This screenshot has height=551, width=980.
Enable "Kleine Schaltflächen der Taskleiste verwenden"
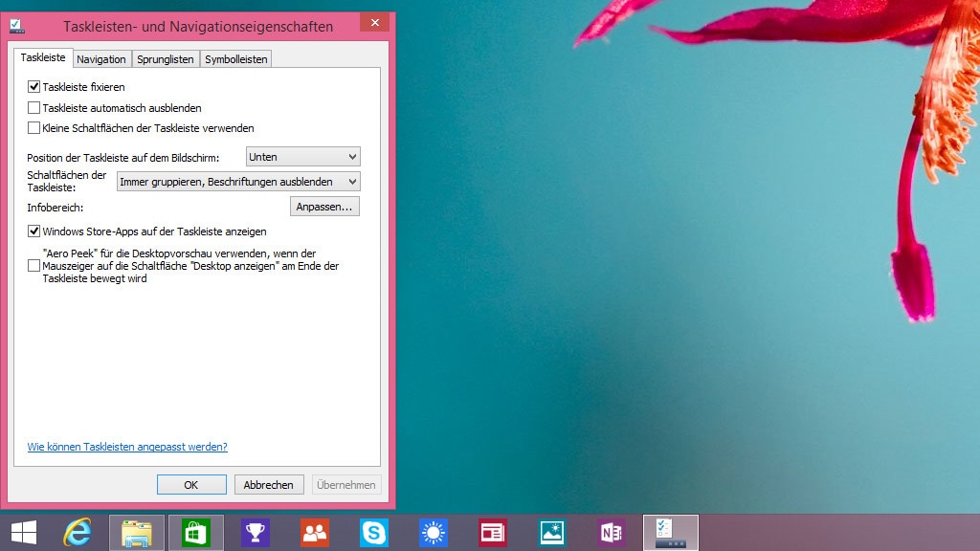34,128
